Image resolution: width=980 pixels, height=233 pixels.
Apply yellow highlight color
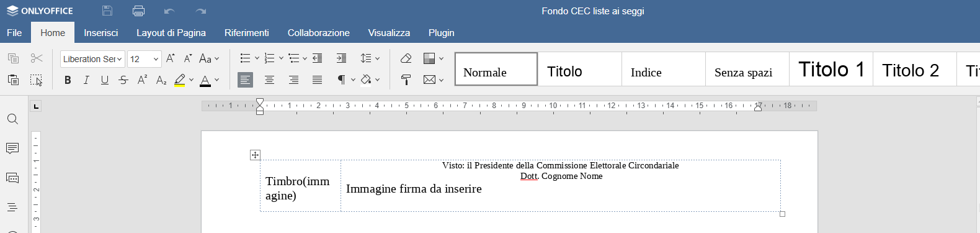[x=180, y=80]
